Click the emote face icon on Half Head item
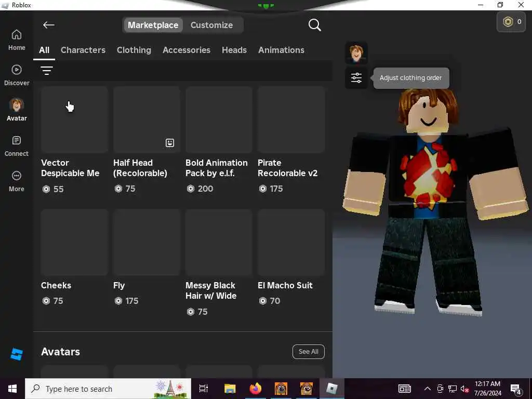The height and width of the screenshot is (399, 532). (x=170, y=142)
